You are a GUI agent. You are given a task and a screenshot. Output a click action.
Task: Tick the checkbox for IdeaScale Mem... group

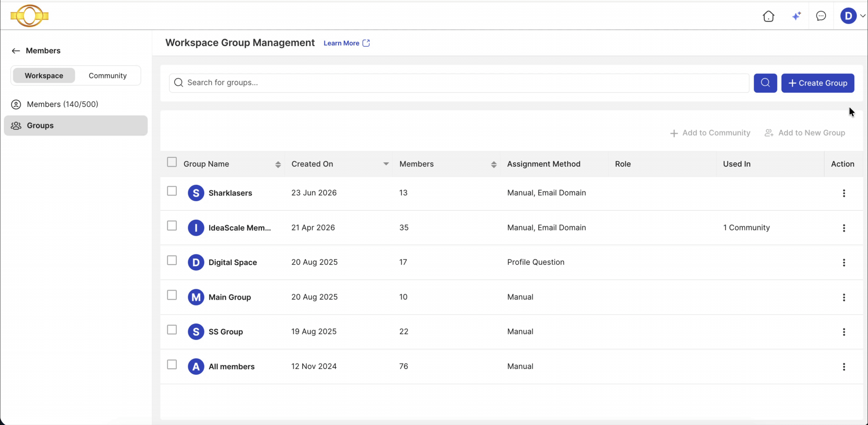(x=172, y=226)
